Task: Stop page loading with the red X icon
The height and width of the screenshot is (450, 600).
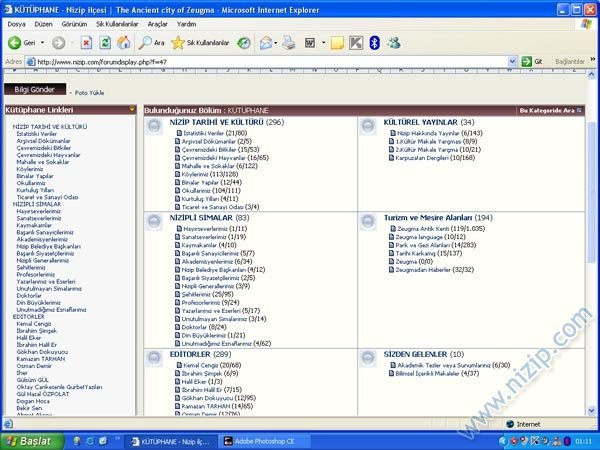Action: pos(86,43)
